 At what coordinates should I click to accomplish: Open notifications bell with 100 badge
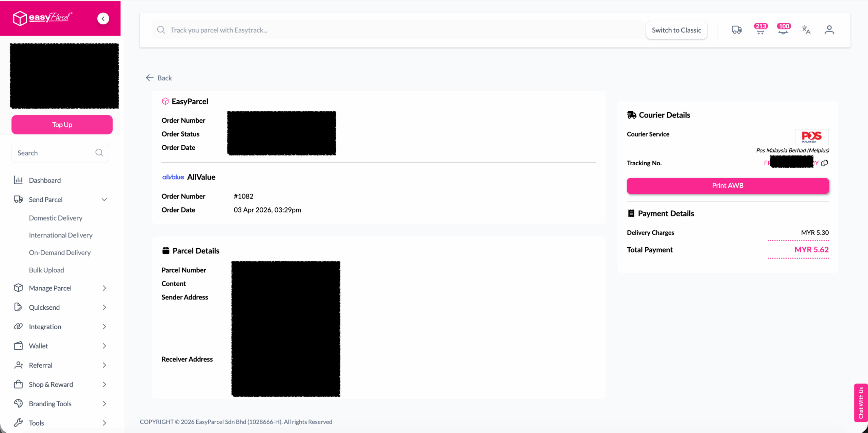click(x=783, y=30)
